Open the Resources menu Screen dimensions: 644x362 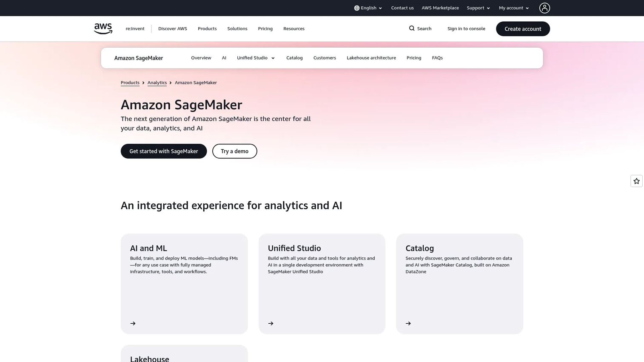coord(294,29)
